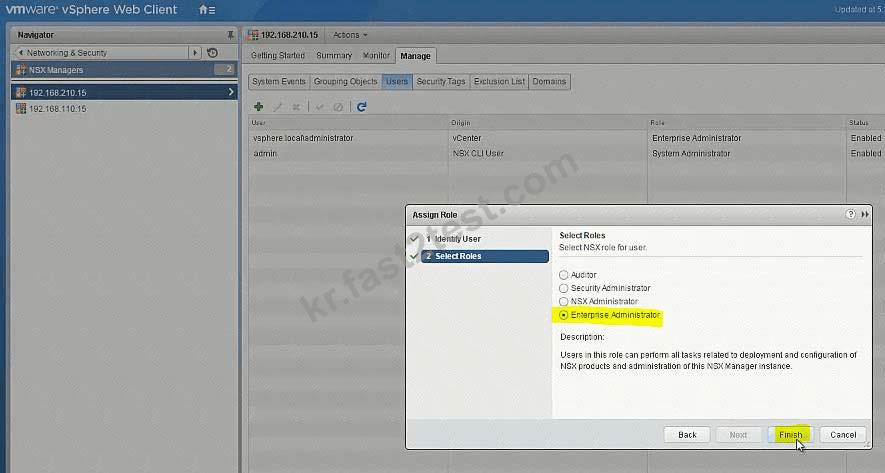Go to step 2 Select Roles
The width and height of the screenshot is (885, 473).
[x=485, y=256]
